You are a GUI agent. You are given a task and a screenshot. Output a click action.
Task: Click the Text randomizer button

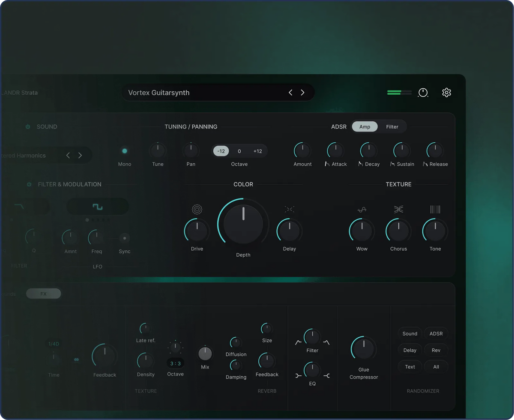tap(410, 367)
